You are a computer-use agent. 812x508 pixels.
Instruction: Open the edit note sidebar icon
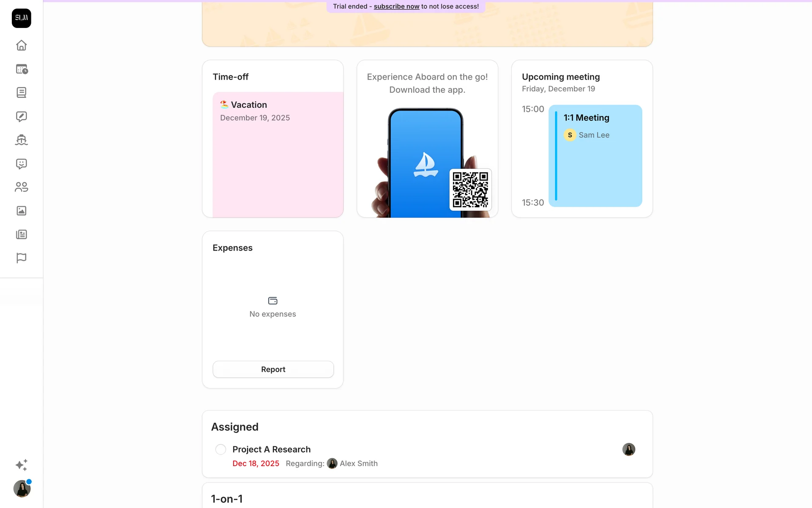click(21, 116)
